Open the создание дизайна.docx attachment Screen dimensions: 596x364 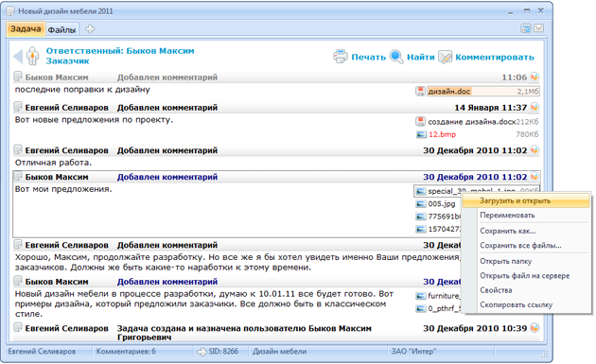point(471,122)
